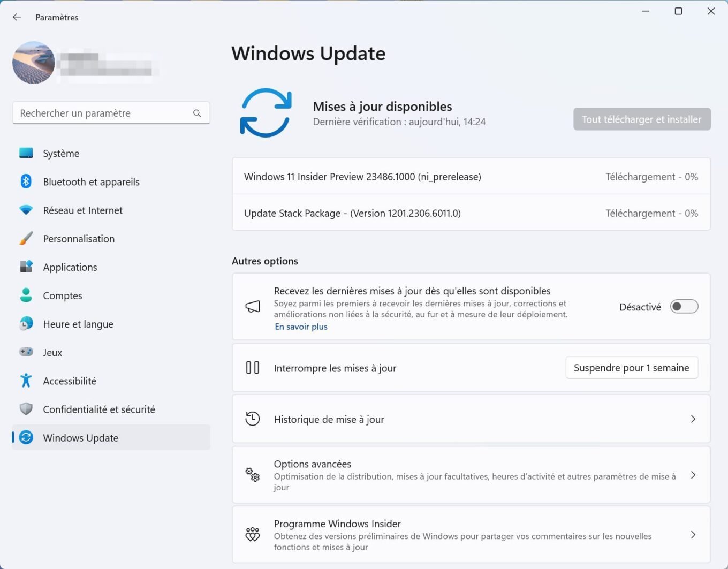
Task: Click Interrompre les mises à jour label
Action: click(x=335, y=368)
